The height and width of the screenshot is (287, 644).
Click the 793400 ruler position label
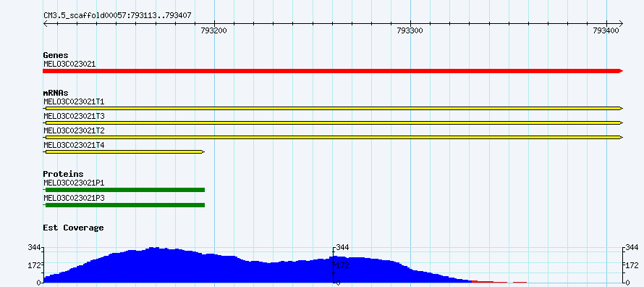point(606,31)
